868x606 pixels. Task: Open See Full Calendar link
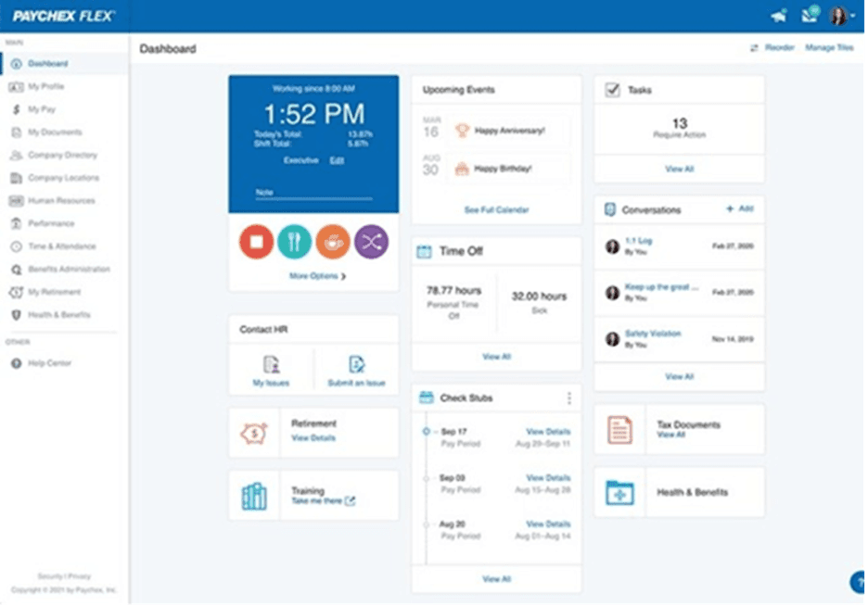pos(496,210)
